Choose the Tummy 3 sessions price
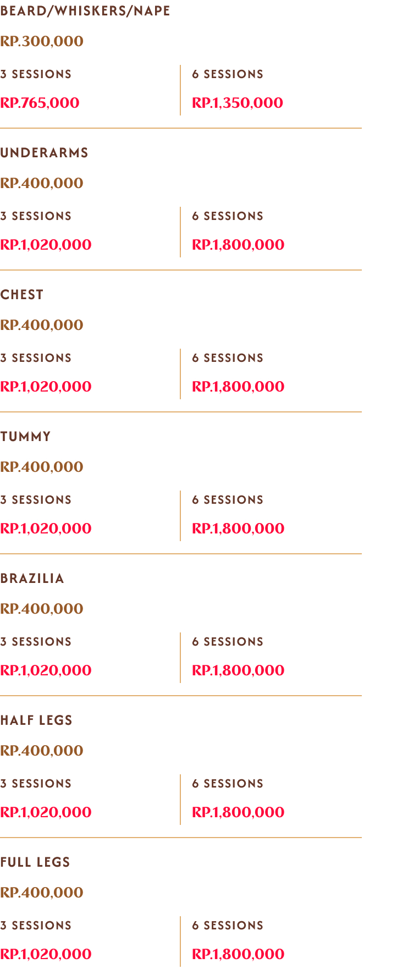The height and width of the screenshot is (980, 397). (46, 528)
